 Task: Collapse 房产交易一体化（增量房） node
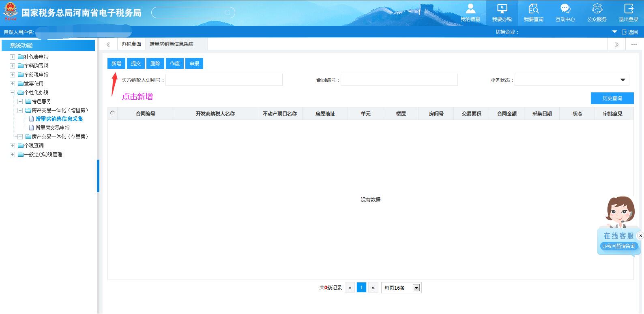click(20, 111)
